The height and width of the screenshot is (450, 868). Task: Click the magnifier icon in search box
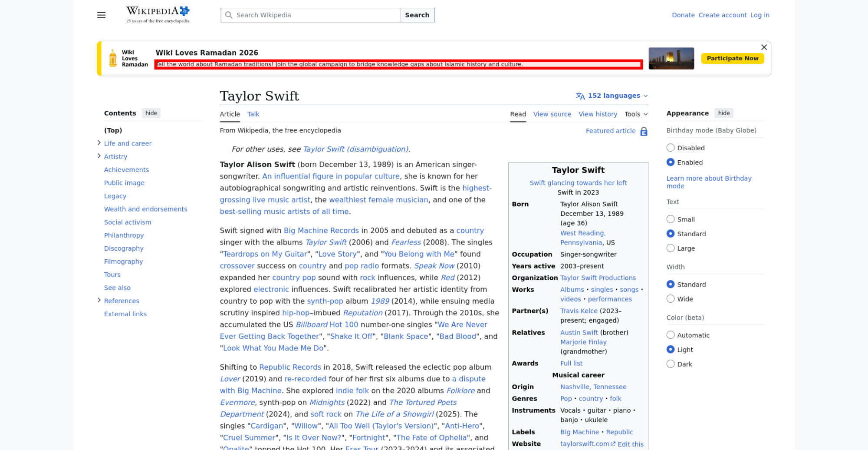[229, 15]
